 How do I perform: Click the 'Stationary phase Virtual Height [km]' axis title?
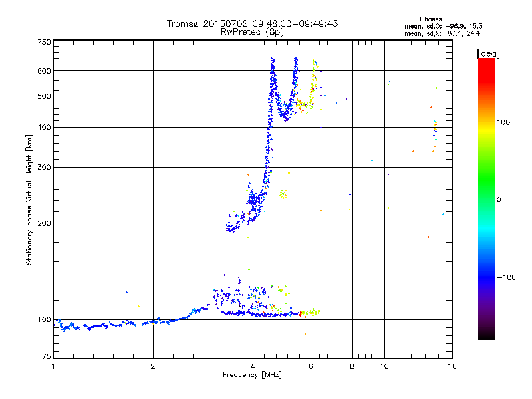tap(29, 199)
